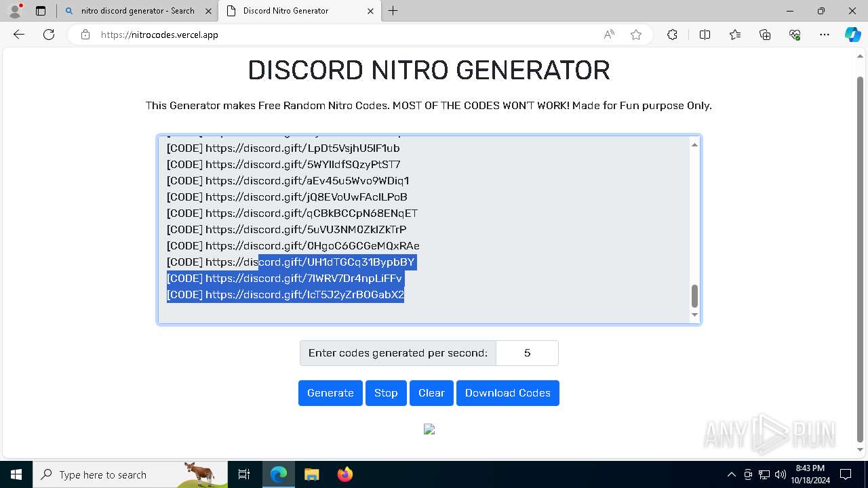
Task: Click code line ending LpDt5VsjhU5lF1ub
Action: (x=283, y=148)
